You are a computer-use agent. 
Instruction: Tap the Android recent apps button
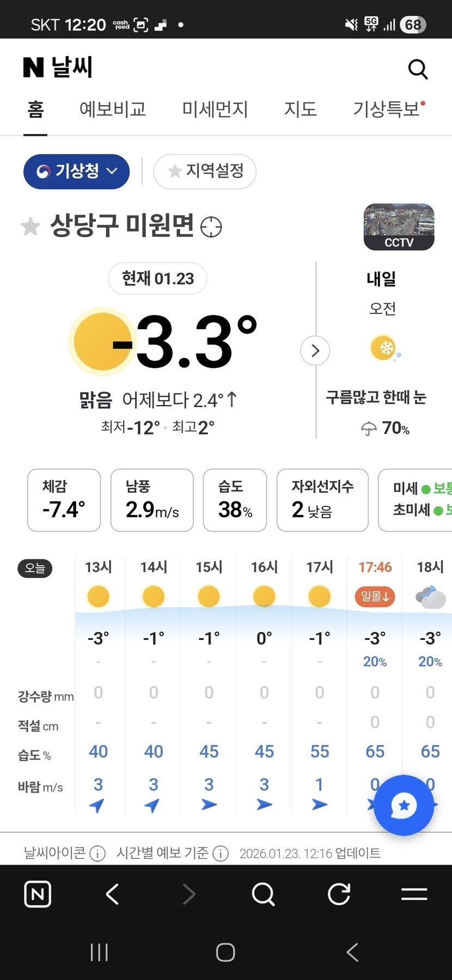(99, 952)
